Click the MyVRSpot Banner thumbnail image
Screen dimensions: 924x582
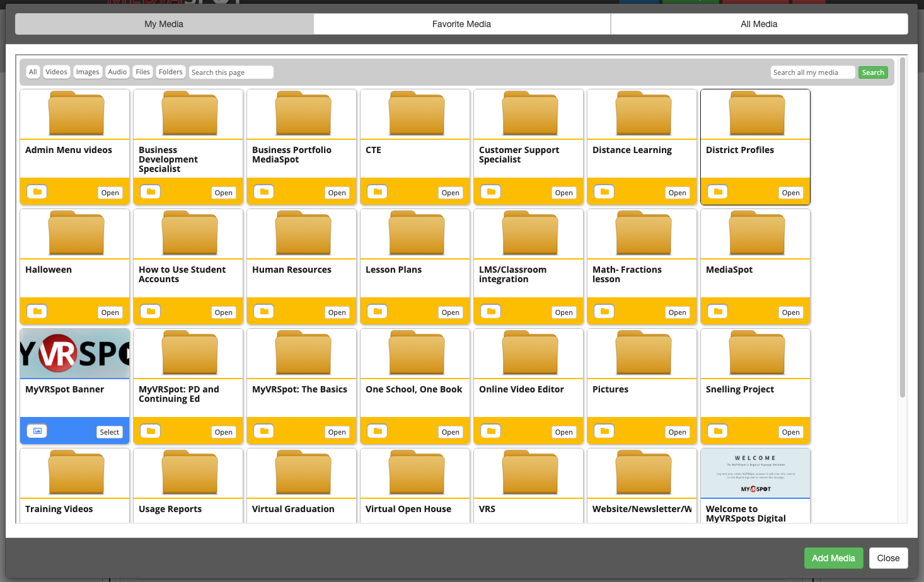(x=75, y=353)
